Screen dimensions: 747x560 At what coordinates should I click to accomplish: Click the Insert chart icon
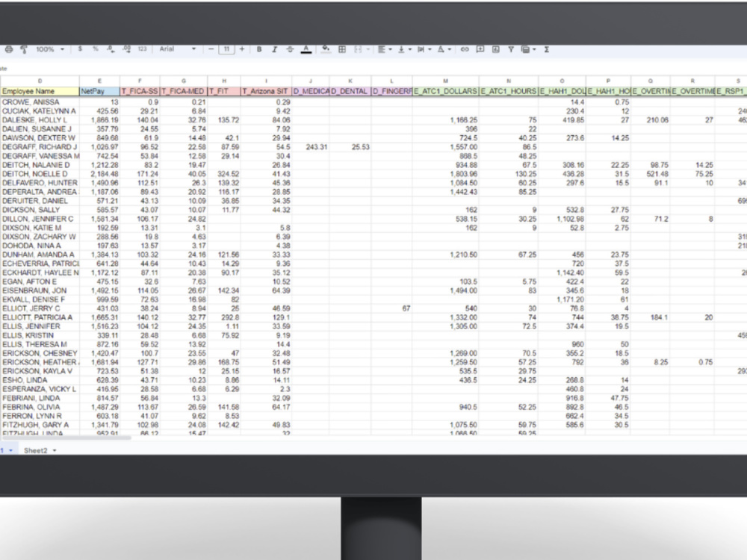point(496,49)
